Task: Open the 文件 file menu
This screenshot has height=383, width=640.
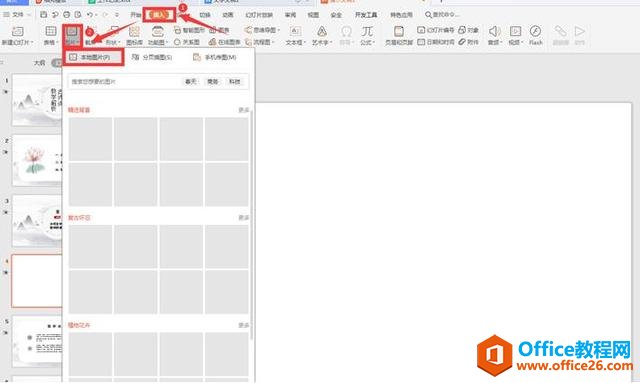Action: pos(17,15)
